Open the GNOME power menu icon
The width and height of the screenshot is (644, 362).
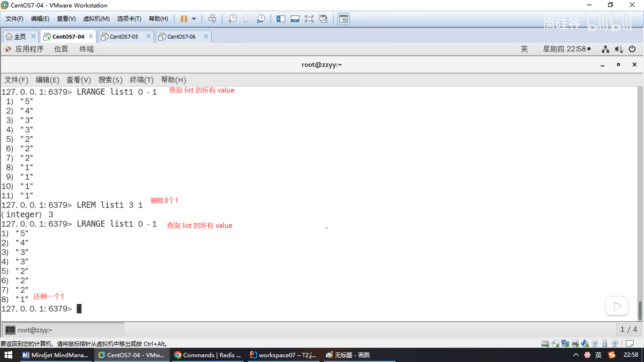632,49
